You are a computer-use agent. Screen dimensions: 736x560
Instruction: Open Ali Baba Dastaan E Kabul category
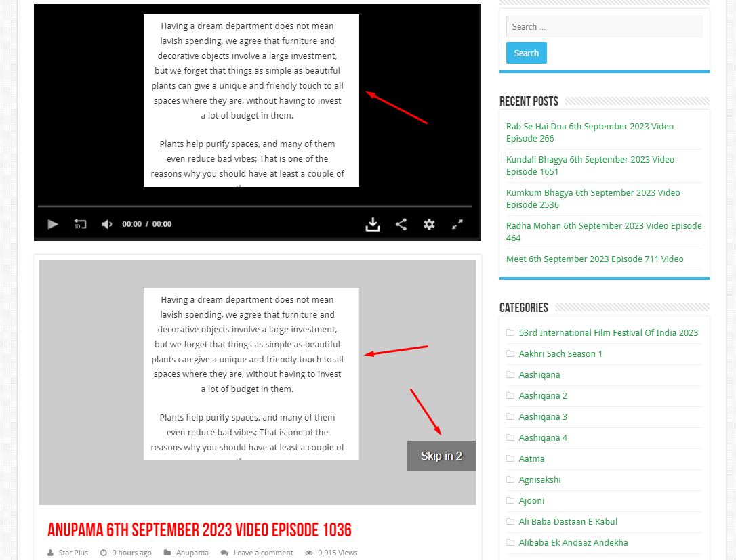coord(568,521)
